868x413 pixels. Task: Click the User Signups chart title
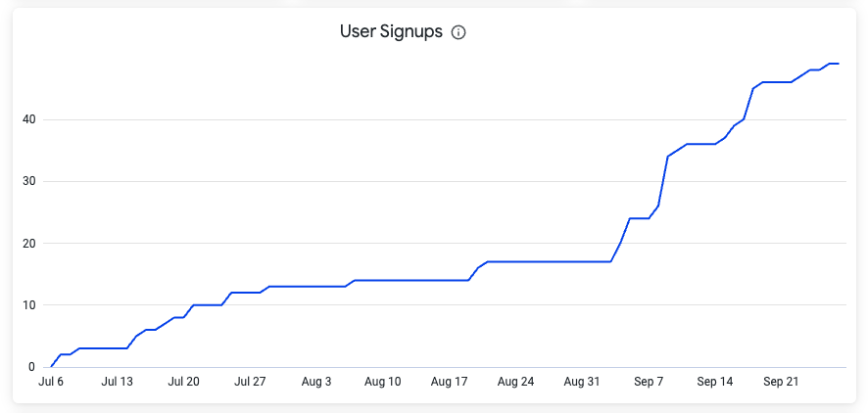(391, 31)
